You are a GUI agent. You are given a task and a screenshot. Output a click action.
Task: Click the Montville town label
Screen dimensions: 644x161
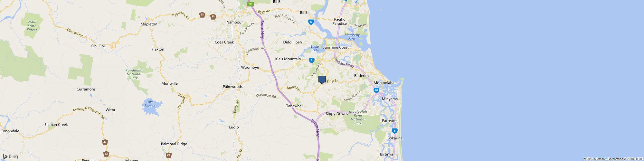[169, 83]
